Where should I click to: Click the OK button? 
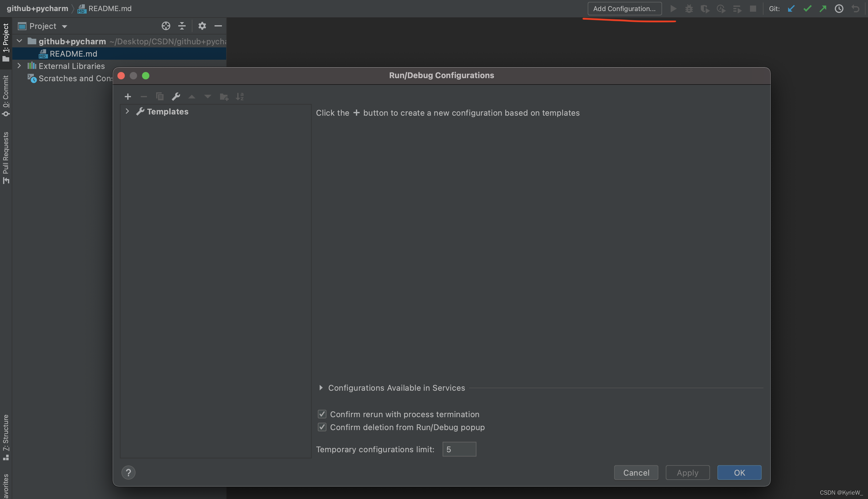click(739, 473)
